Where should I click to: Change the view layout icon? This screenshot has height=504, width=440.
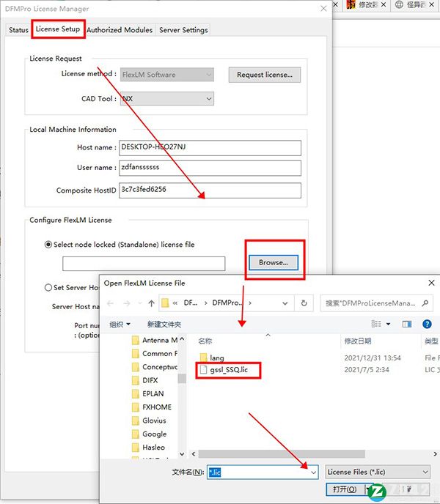click(x=376, y=324)
